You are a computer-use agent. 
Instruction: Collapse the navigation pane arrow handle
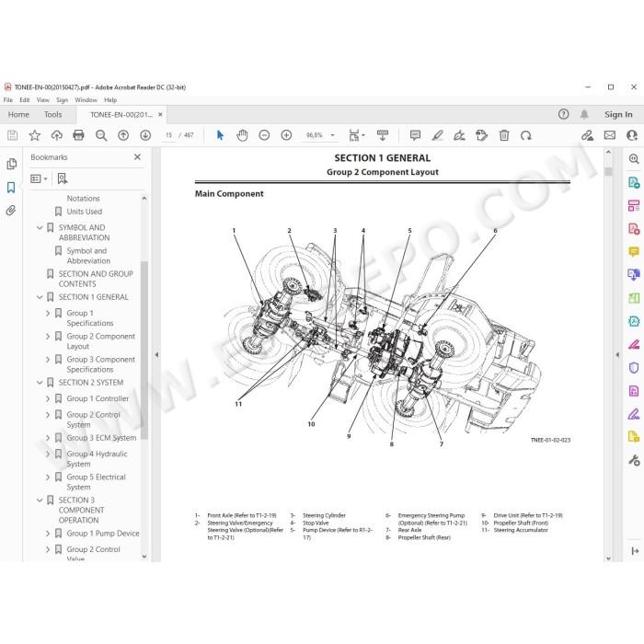pos(156,354)
